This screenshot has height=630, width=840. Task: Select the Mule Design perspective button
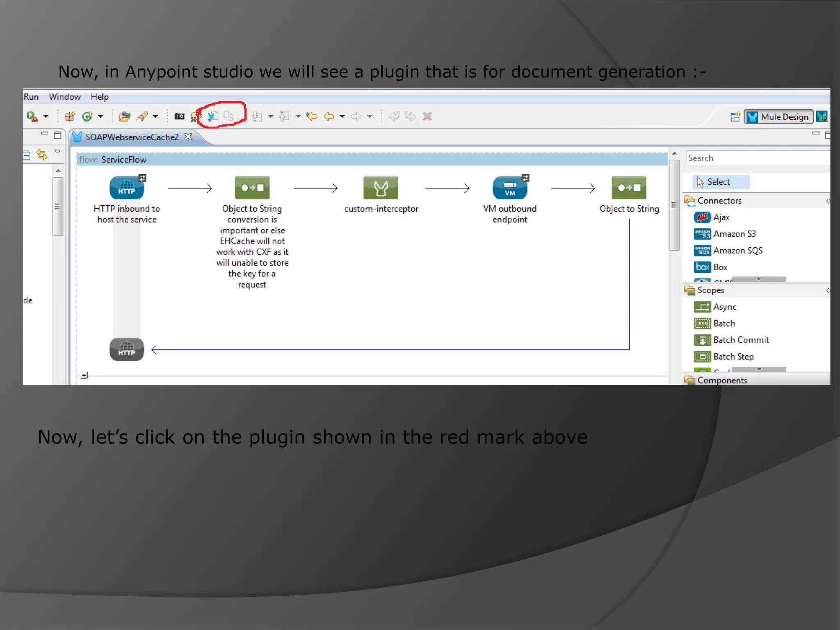[778, 117]
